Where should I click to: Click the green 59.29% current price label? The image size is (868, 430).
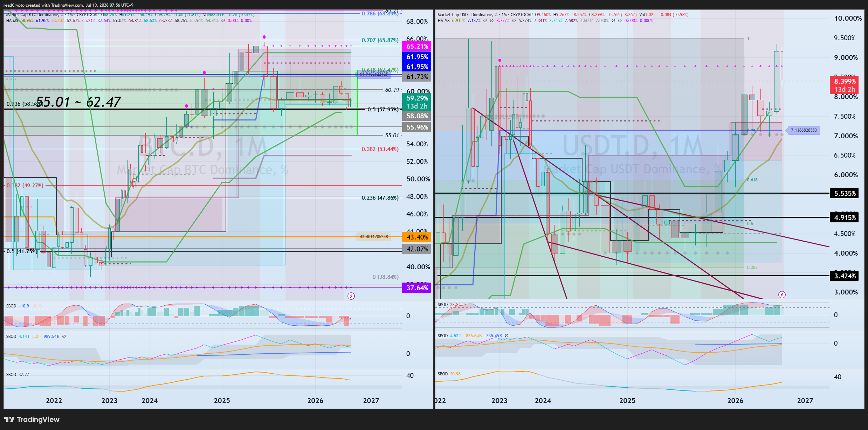pos(417,102)
